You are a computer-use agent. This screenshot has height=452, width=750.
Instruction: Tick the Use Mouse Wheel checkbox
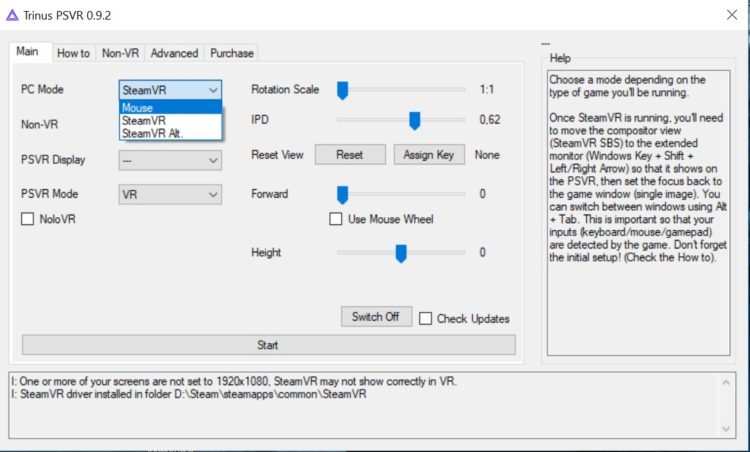[336, 219]
